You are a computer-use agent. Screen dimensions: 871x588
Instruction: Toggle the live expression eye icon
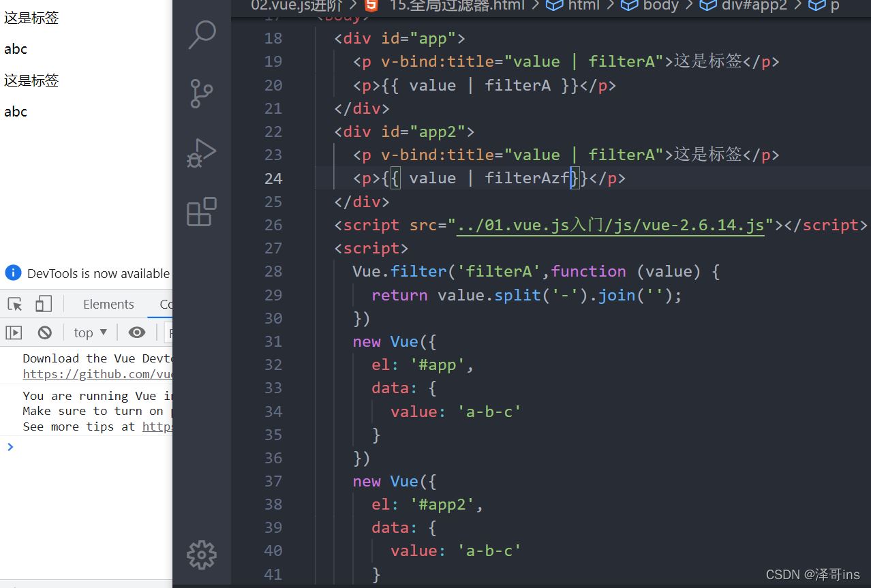point(137,332)
